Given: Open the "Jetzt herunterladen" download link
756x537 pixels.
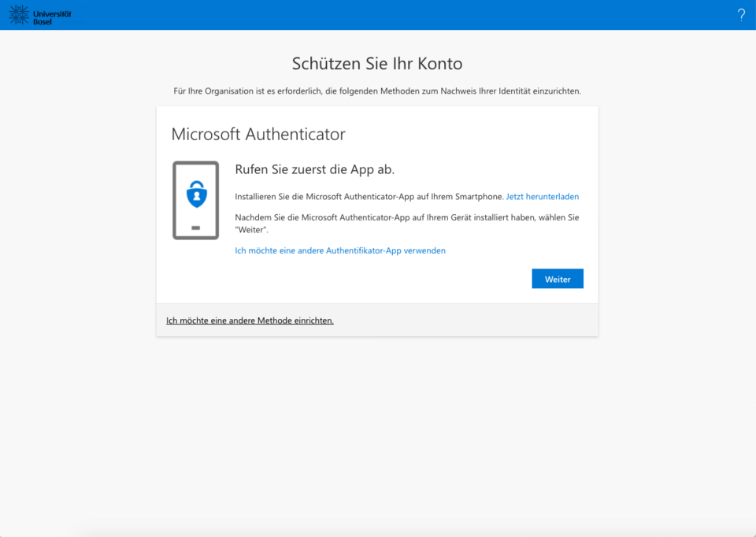Looking at the screenshot, I should click(x=542, y=197).
